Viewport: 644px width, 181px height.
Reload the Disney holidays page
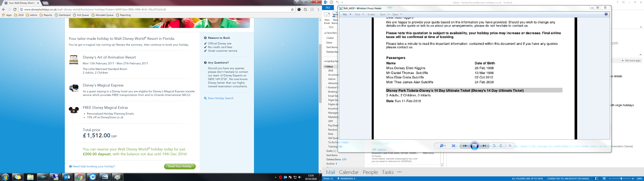[15, 9]
